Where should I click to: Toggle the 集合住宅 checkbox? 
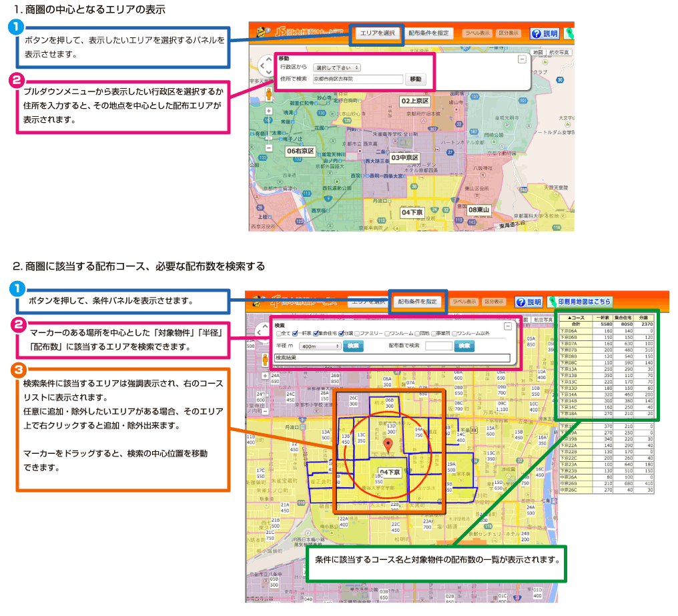coord(317,334)
